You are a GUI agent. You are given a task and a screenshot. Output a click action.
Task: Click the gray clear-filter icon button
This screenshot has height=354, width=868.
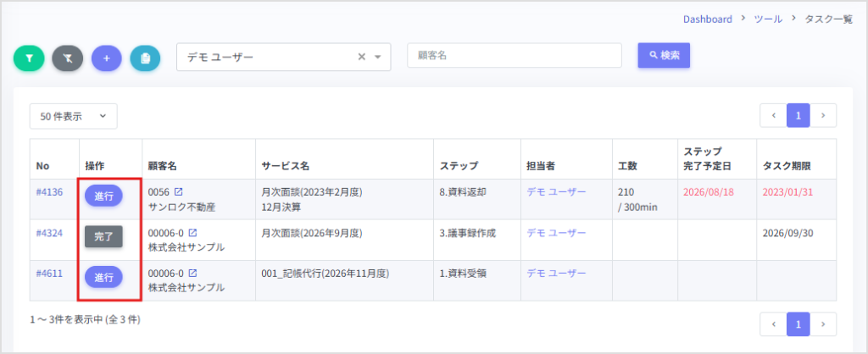(68, 58)
